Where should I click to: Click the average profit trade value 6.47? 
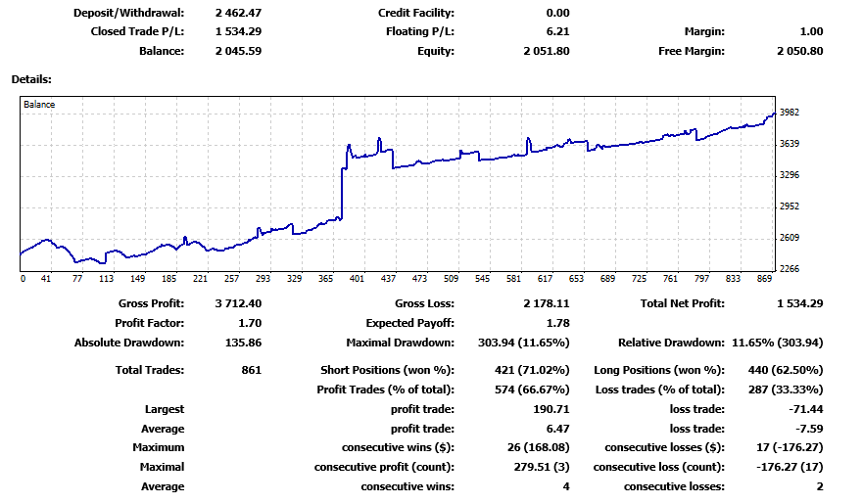(x=558, y=429)
